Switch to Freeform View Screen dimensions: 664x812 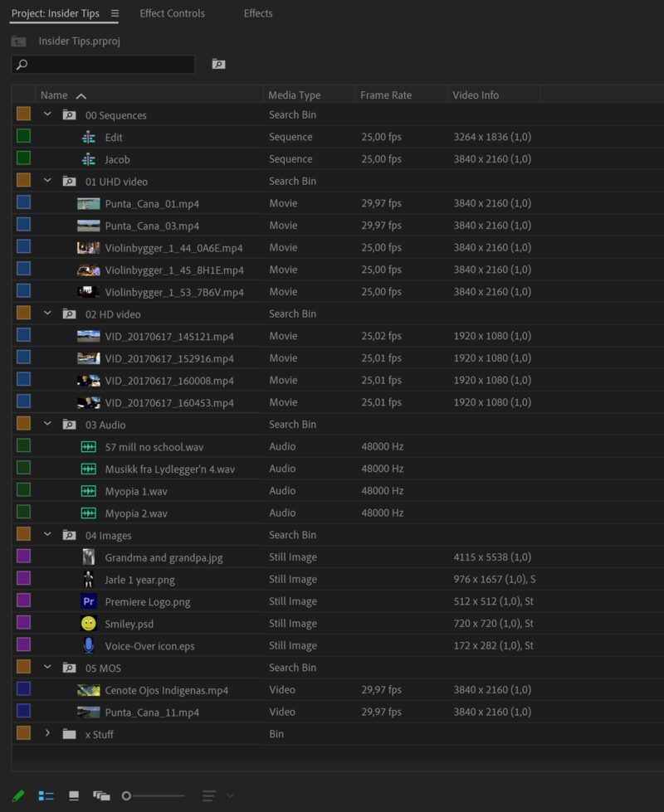(101, 795)
